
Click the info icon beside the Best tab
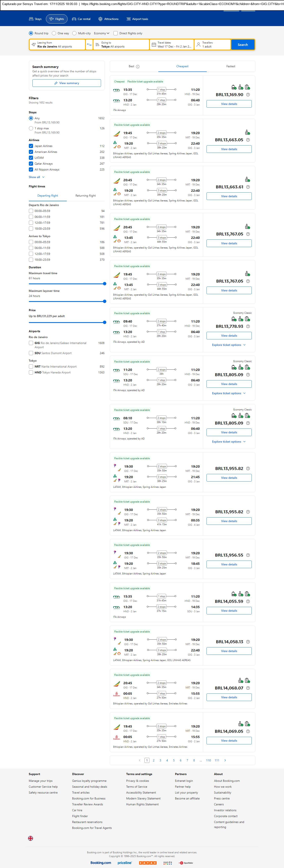coord(138,67)
